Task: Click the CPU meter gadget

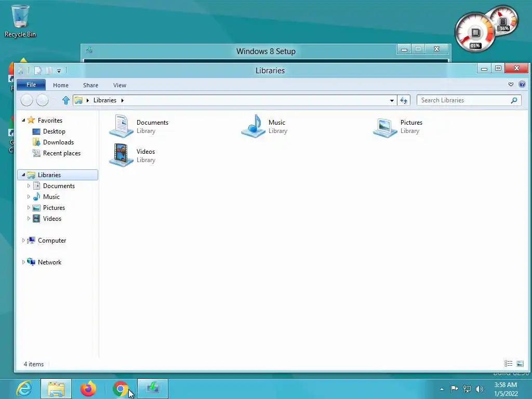Action: point(475,33)
